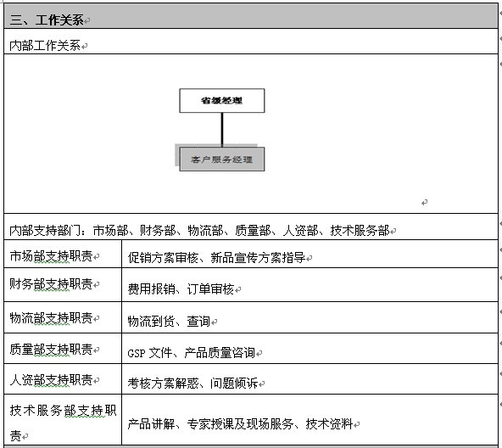
Task: Click the 考核方案解惑、问题倾诉 cell
Action: tap(310, 379)
